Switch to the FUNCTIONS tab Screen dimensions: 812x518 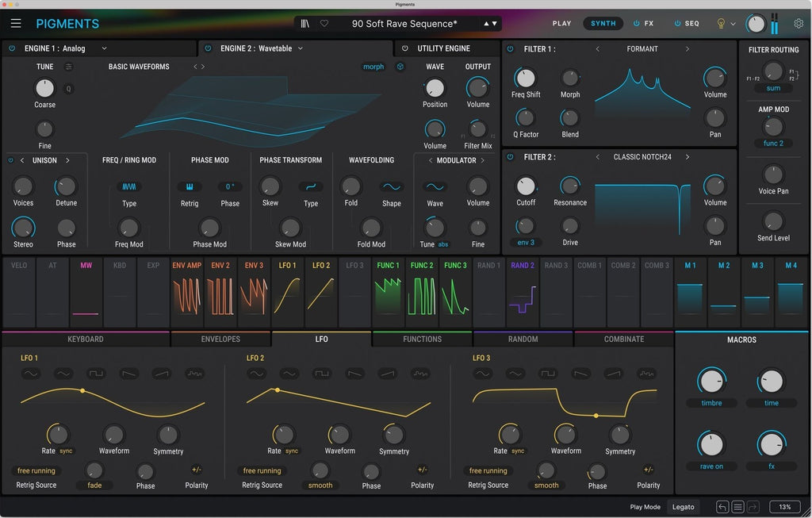(x=423, y=340)
